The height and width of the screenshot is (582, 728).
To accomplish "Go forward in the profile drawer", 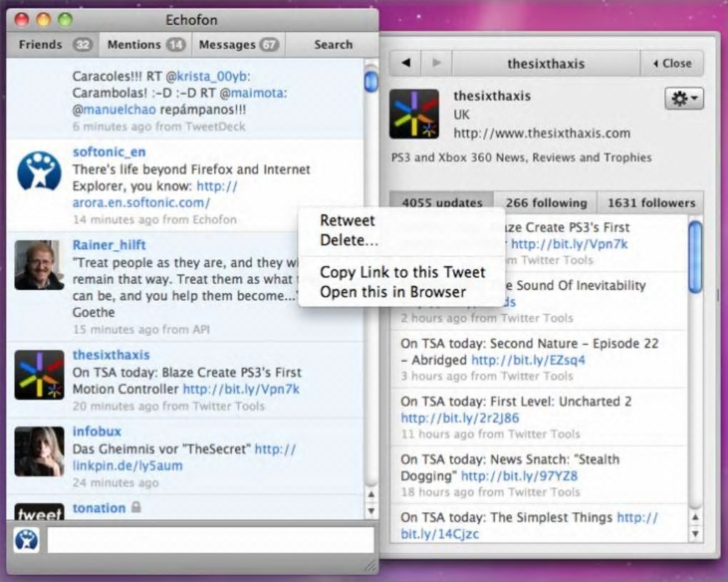I will click(436, 63).
